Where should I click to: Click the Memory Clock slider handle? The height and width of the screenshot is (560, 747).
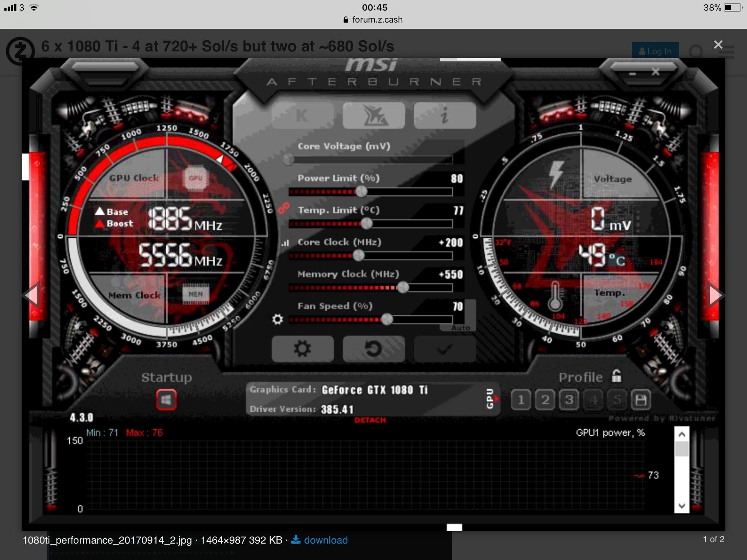[403, 288]
